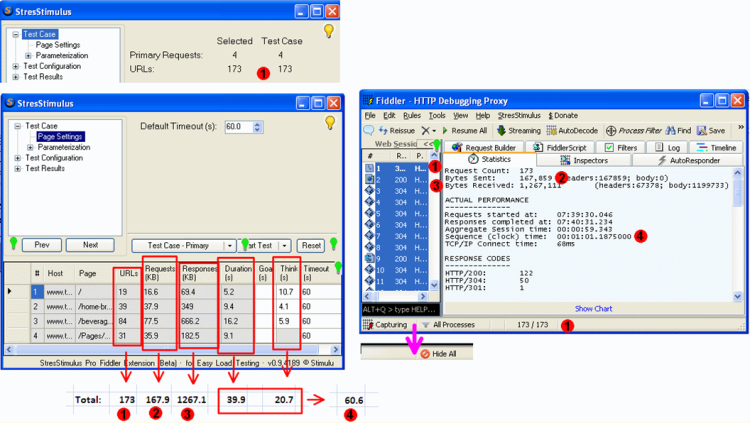Open the dropdown arrow next to Remove X
This screenshot has width=750, height=423.
(434, 131)
